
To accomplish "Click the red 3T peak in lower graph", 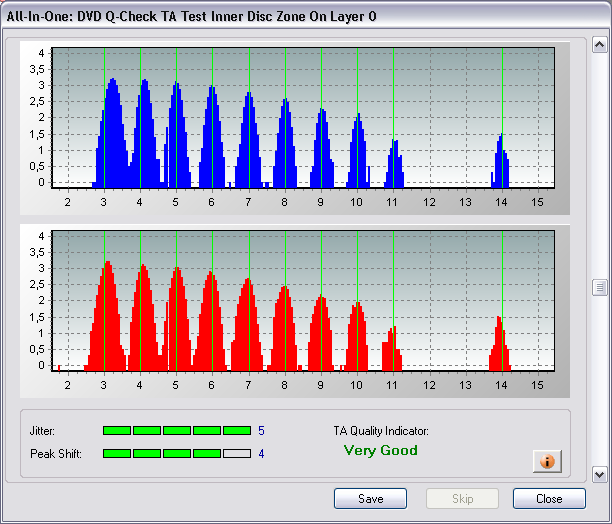I will pyautogui.click(x=106, y=316).
